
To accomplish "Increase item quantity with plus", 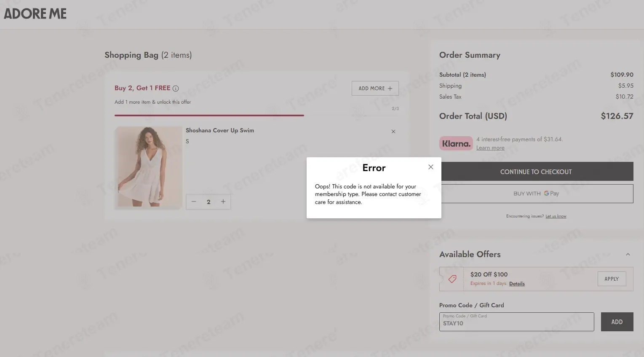I will coord(223,201).
